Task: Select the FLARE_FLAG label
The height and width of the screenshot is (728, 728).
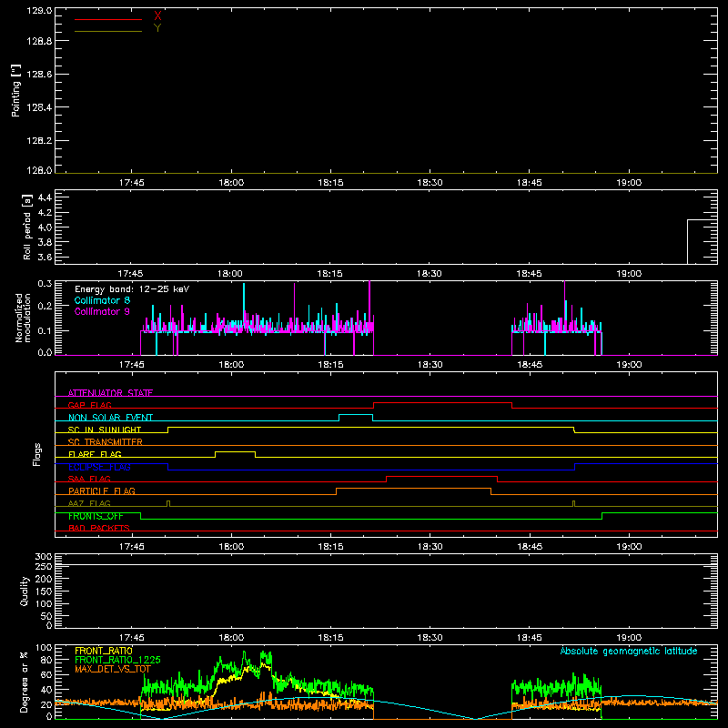Action: tap(95, 454)
